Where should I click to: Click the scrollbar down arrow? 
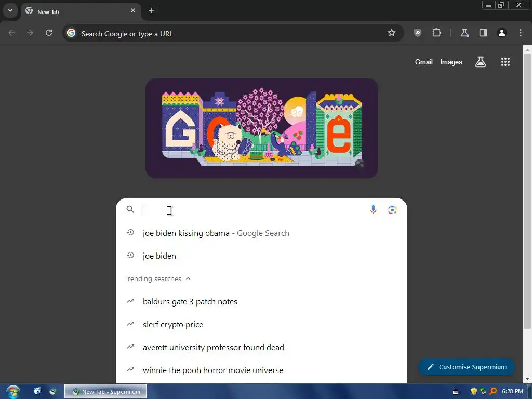(527, 379)
